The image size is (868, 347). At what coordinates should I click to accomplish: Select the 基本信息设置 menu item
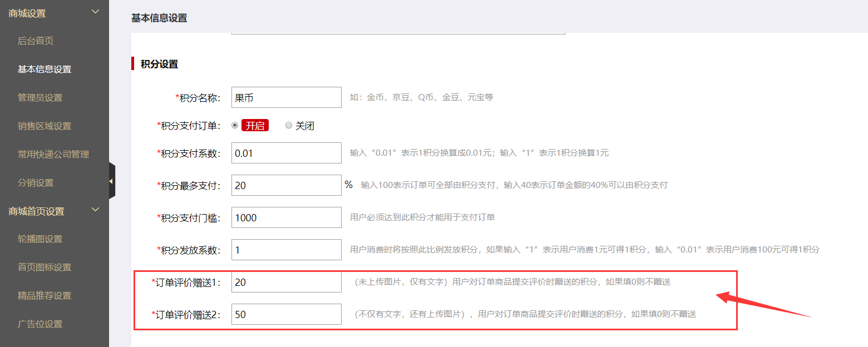[x=45, y=69]
